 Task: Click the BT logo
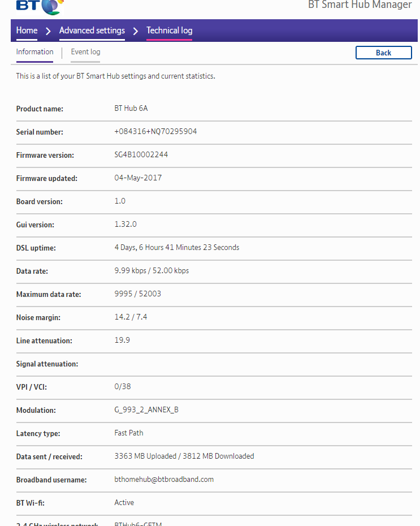(x=40, y=7)
